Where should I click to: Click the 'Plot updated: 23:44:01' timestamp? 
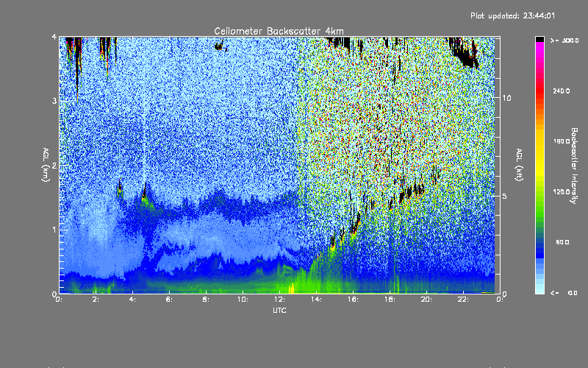coord(512,15)
